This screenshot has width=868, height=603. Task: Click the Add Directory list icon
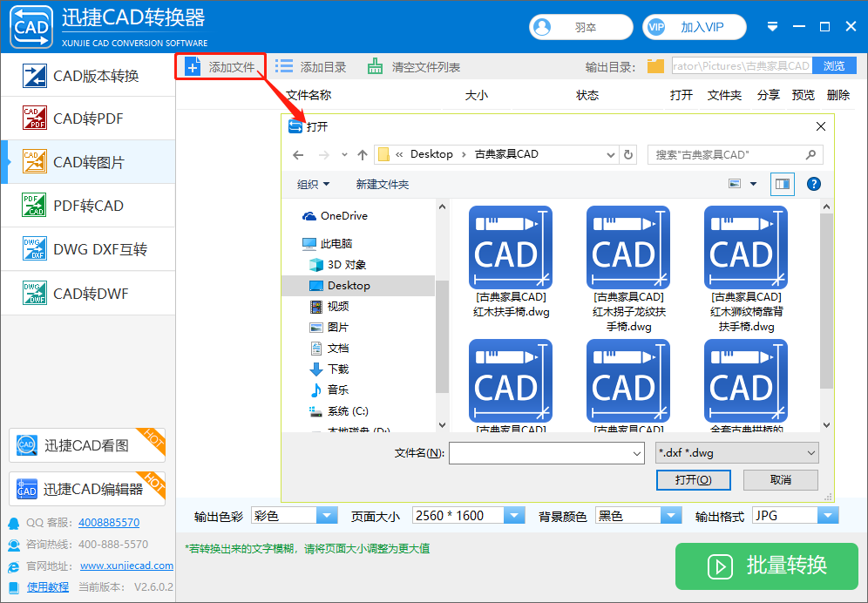point(284,66)
